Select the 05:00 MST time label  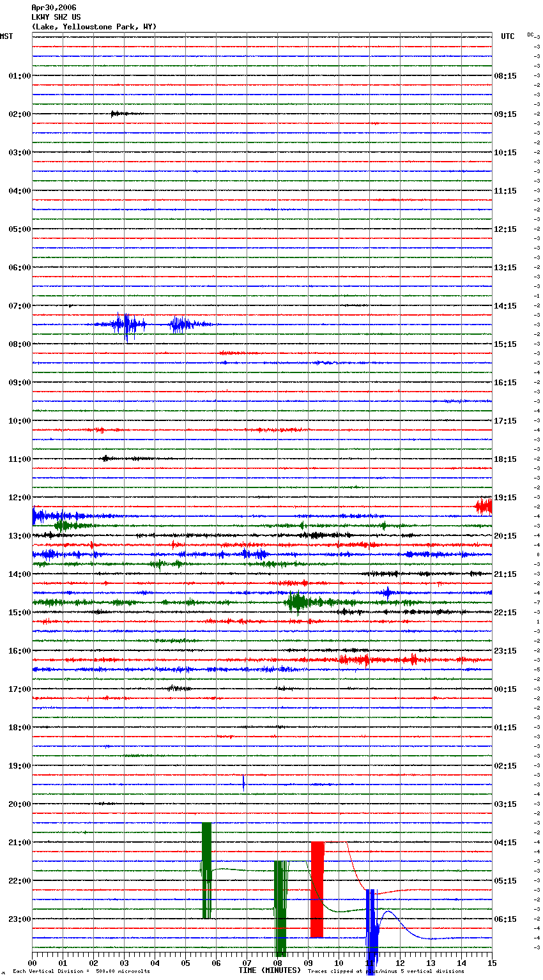click(x=20, y=229)
